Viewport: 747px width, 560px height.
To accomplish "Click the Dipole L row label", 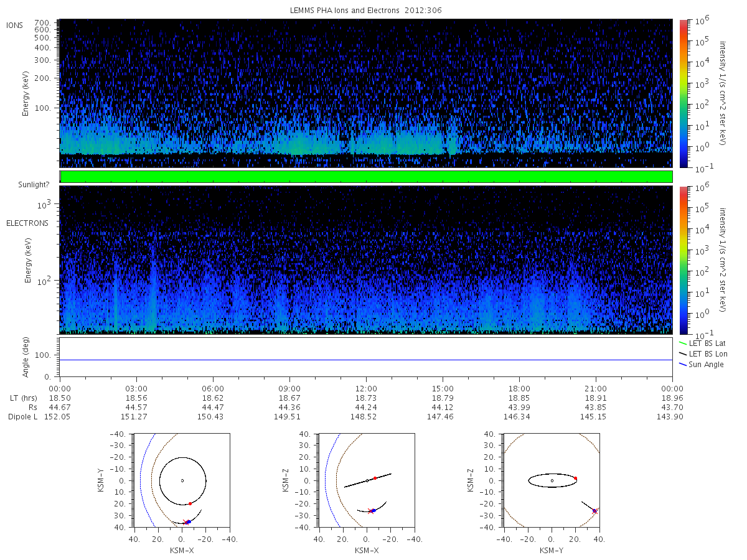I will pyautogui.click(x=22, y=416).
